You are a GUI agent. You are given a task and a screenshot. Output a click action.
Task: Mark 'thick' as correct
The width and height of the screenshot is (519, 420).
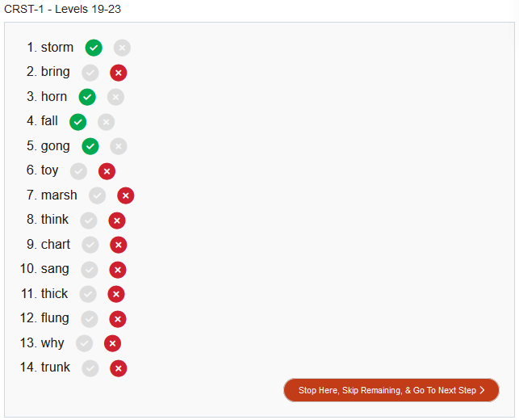click(x=88, y=294)
